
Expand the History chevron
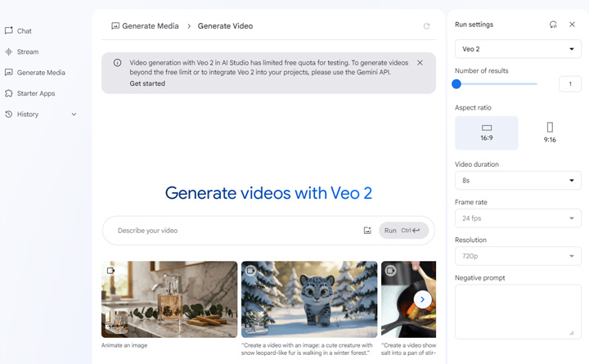pos(74,115)
